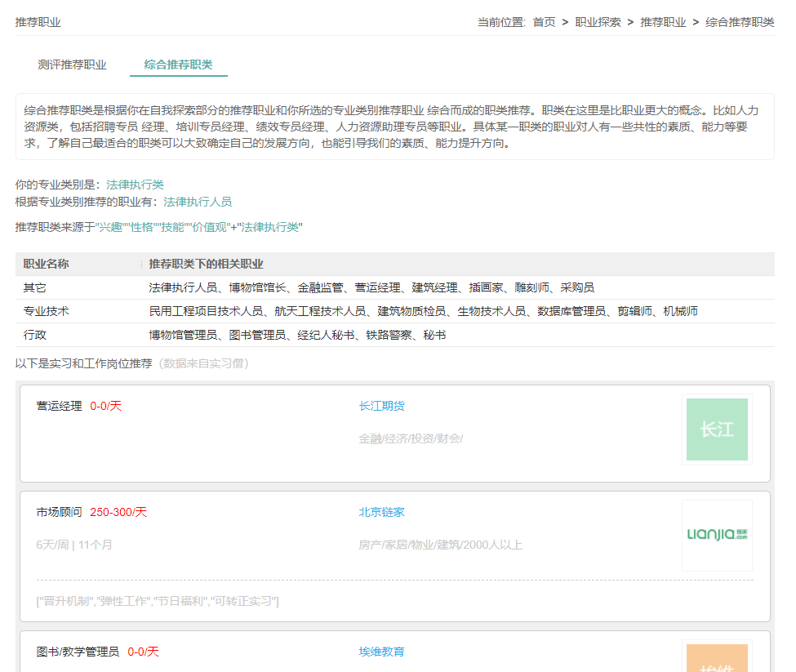Open 职业探索 breadcrumb link
Viewport: 796px width, 672px height.
pos(598,22)
